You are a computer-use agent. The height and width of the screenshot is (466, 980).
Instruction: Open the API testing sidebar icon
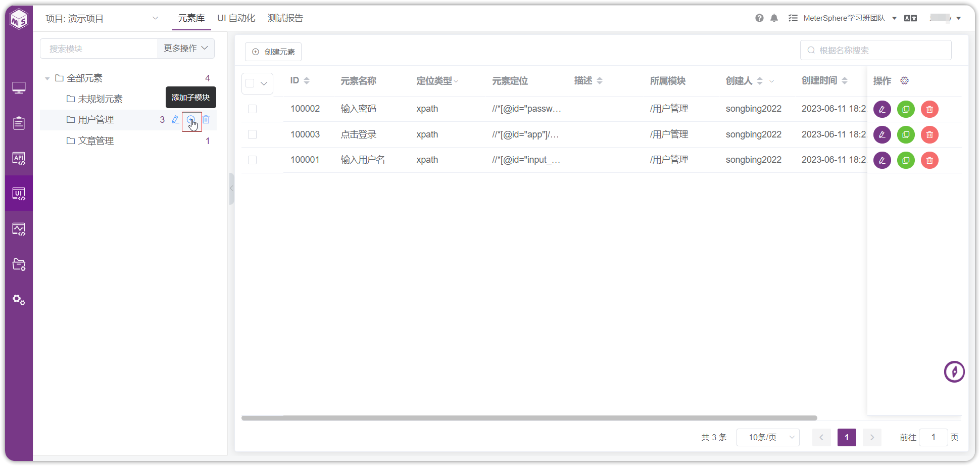19,158
